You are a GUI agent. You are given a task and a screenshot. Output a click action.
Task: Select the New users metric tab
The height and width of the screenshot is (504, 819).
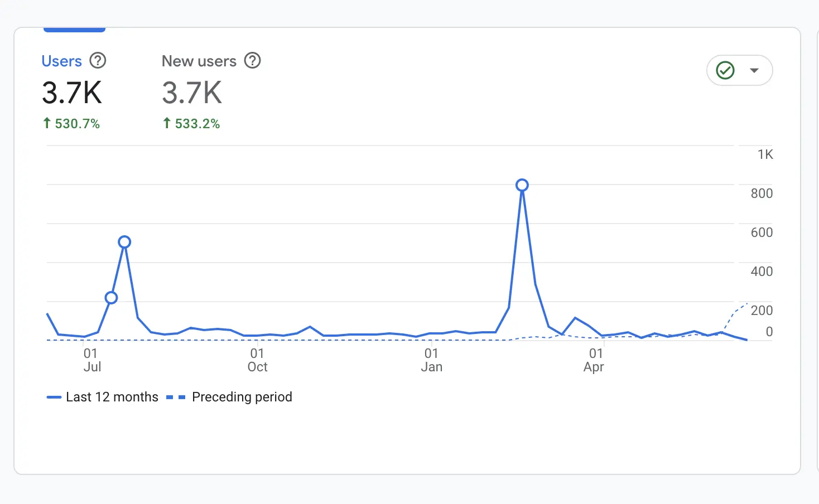pyautogui.click(x=199, y=61)
